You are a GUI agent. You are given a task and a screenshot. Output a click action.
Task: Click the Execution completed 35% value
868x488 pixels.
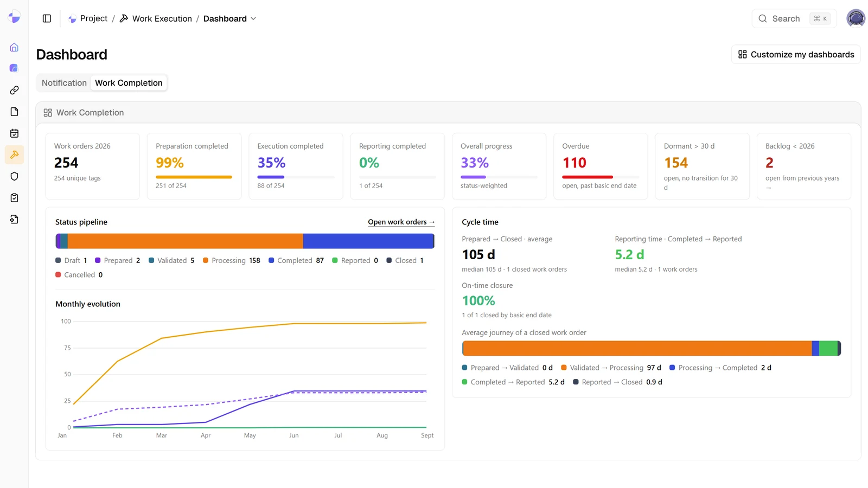click(271, 163)
